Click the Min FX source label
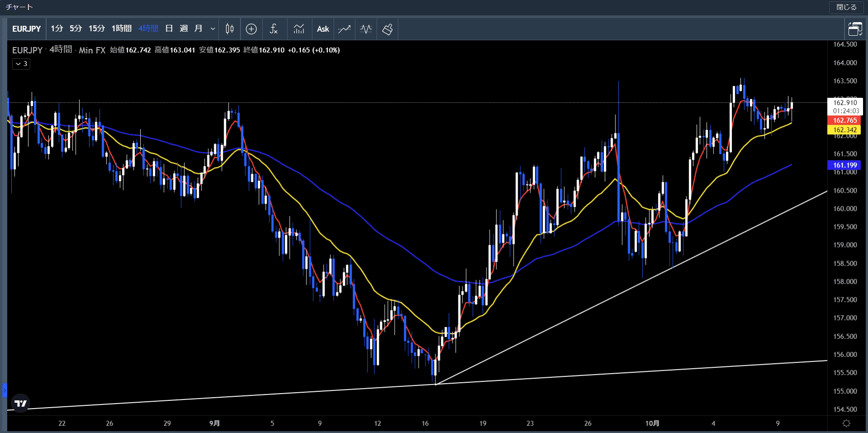Image resolution: width=868 pixels, height=433 pixels. [92, 50]
